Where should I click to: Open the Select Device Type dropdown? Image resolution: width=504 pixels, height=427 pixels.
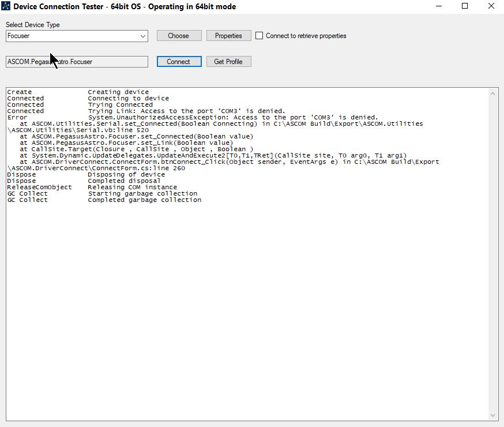coord(77,36)
